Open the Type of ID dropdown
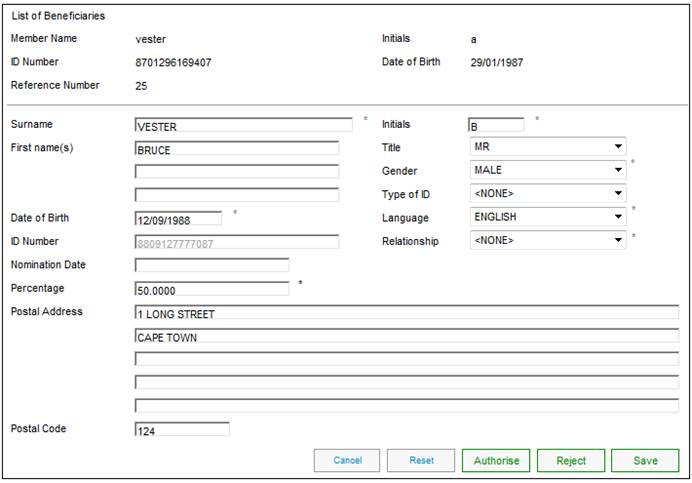The height and width of the screenshot is (483, 692). pos(547,193)
